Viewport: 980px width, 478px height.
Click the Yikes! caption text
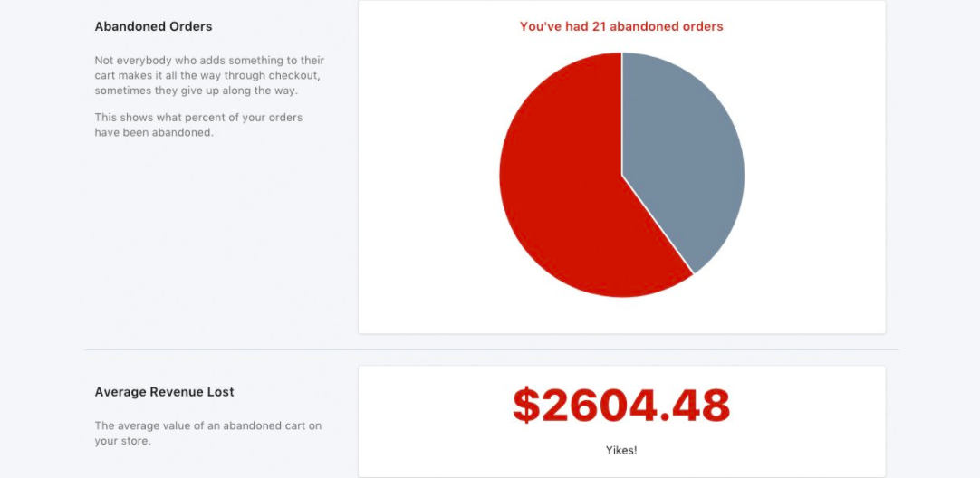point(621,450)
